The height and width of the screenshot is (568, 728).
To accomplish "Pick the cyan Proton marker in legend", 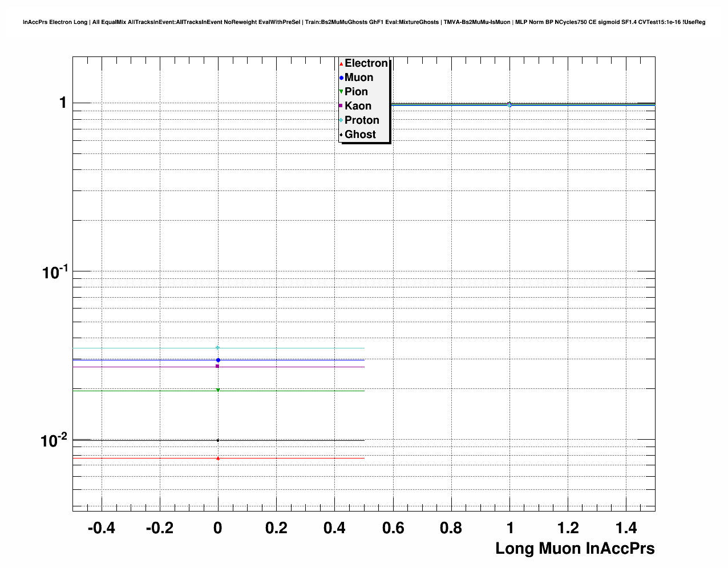I will tap(341, 120).
